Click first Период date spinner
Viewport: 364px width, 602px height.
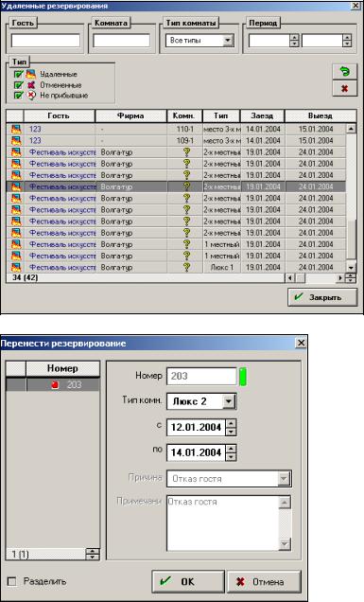click(294, 41)
